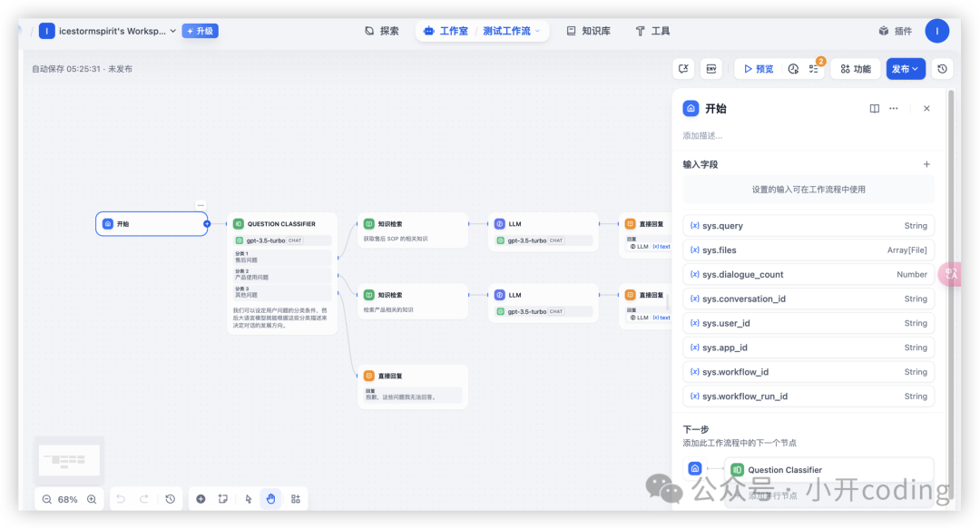
Task: Open the 功能 features button
Action: point(856,69)
